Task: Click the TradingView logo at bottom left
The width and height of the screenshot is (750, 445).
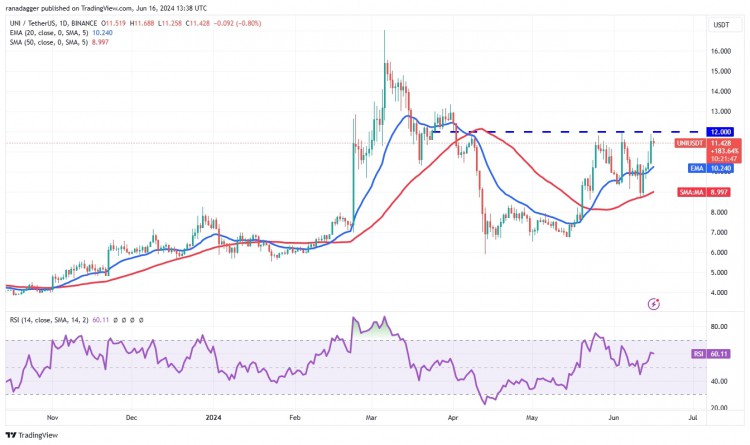Action: point(32,435)
